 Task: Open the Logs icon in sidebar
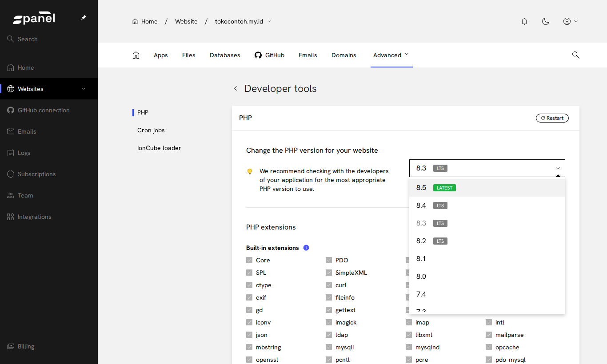coord(11,153)
